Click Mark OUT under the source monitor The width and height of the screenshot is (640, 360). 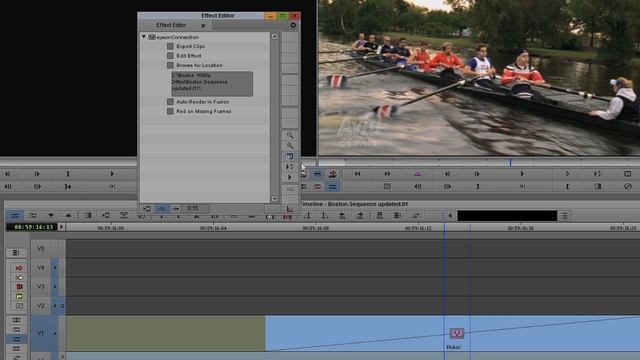click(67, 174)
